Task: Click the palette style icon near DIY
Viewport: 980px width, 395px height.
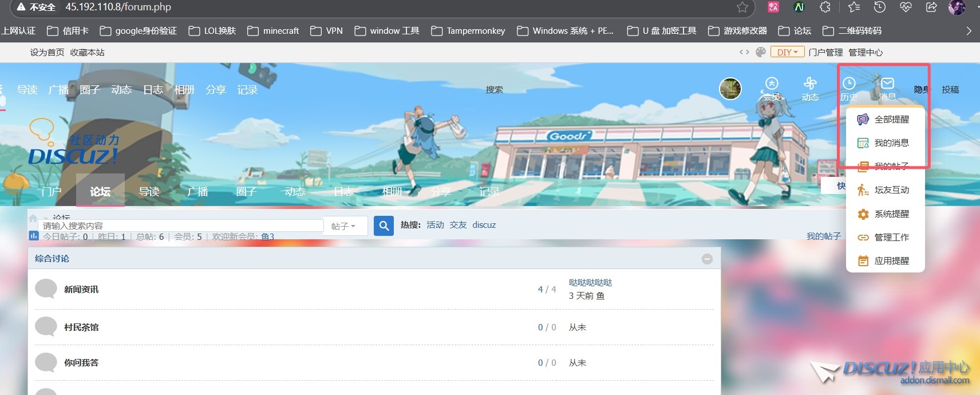Action: tap(761, 52)
